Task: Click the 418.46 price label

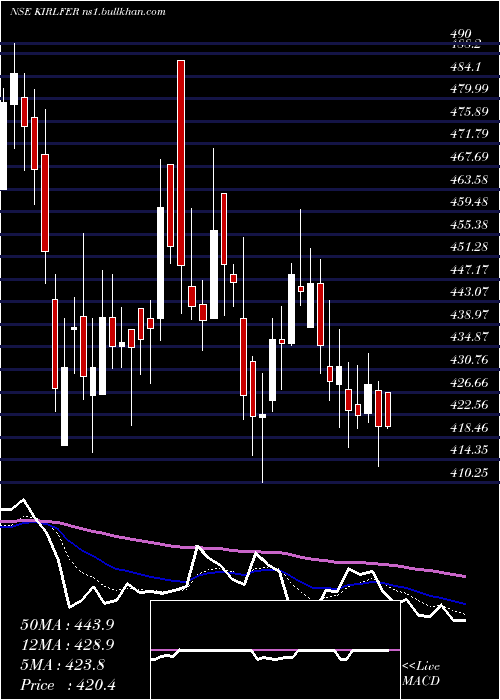Action: click(x=469, y=428)
